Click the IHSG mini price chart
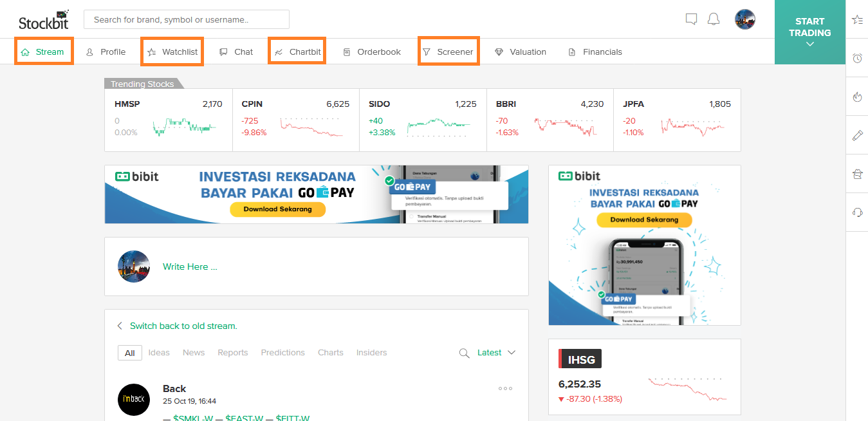Screen dimensions: 868x421 (688, 388)
